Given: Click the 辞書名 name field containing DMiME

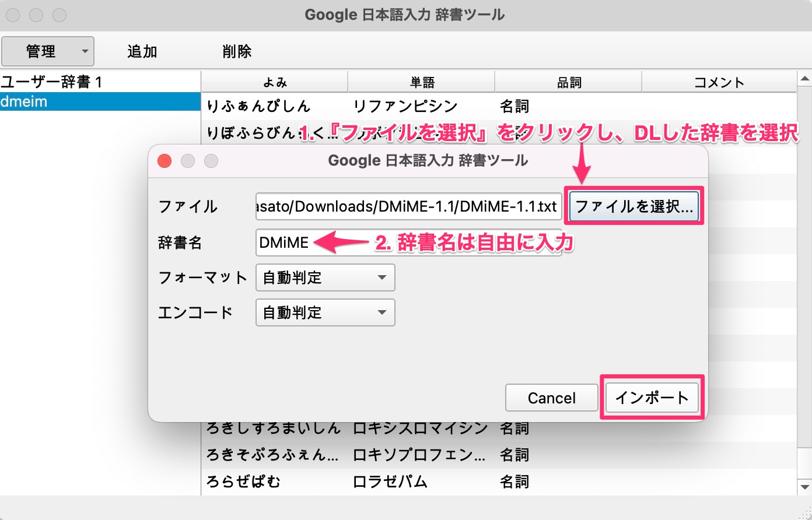Looking at the screenshot, I should pyautogui.click(x=408, y=243).
